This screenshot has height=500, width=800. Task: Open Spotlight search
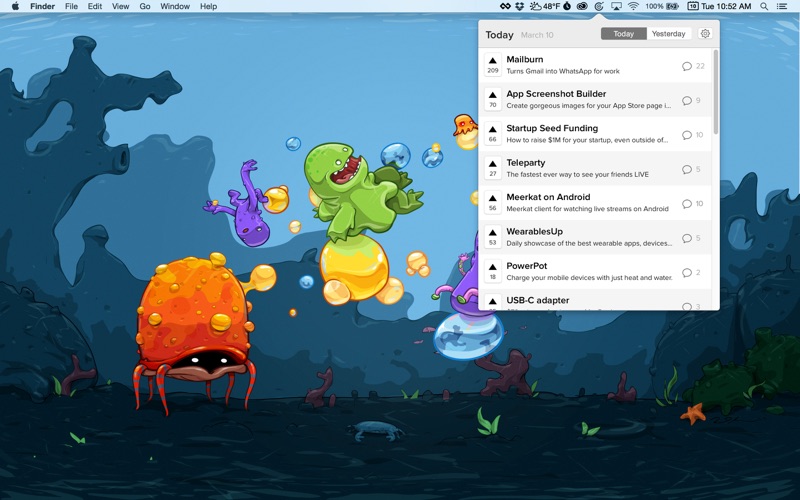point(764,6)
